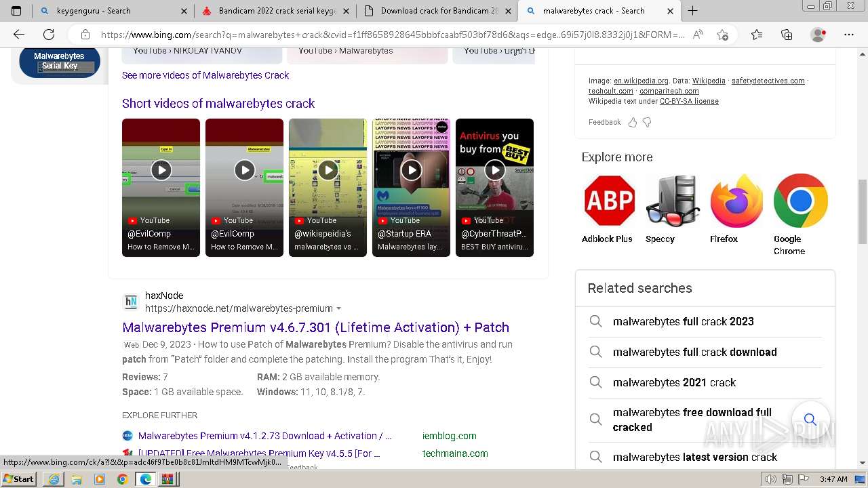Viewport: 868px width, 488px height.
Task: Open Internet Explorer in taskbar
Action: pos(54,479)
